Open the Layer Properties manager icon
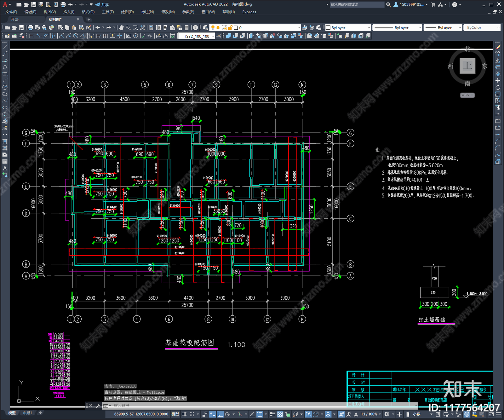The width and height of the screenshot is (504, 420). click(206, 28)
